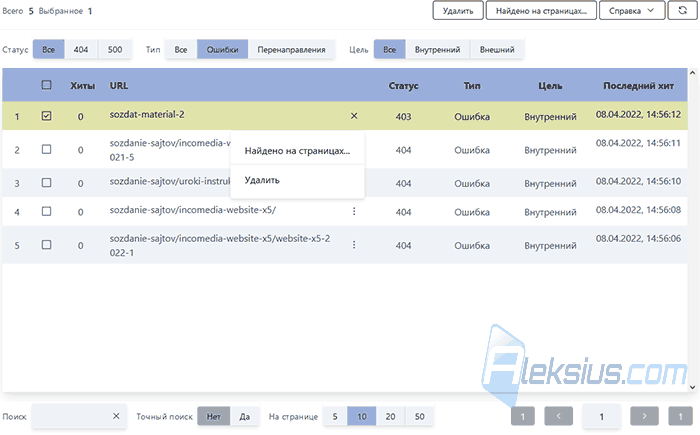
Task: Click the current page number field
Action: pos(601,416)
